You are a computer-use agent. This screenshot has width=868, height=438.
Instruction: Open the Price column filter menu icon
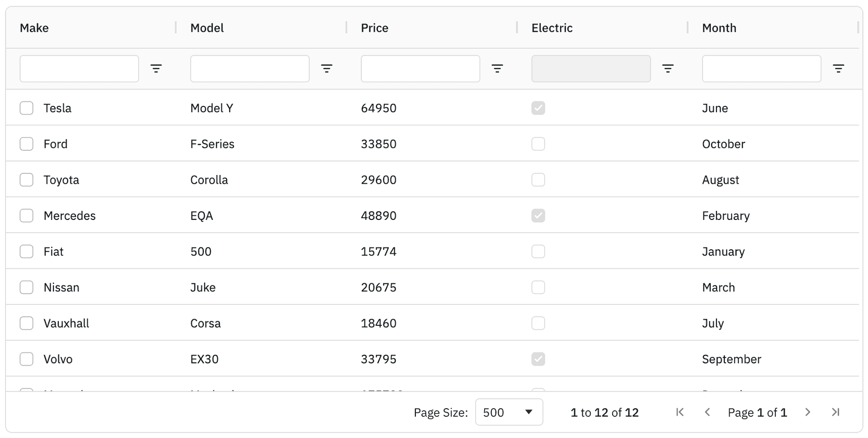(x=497, y=69)
